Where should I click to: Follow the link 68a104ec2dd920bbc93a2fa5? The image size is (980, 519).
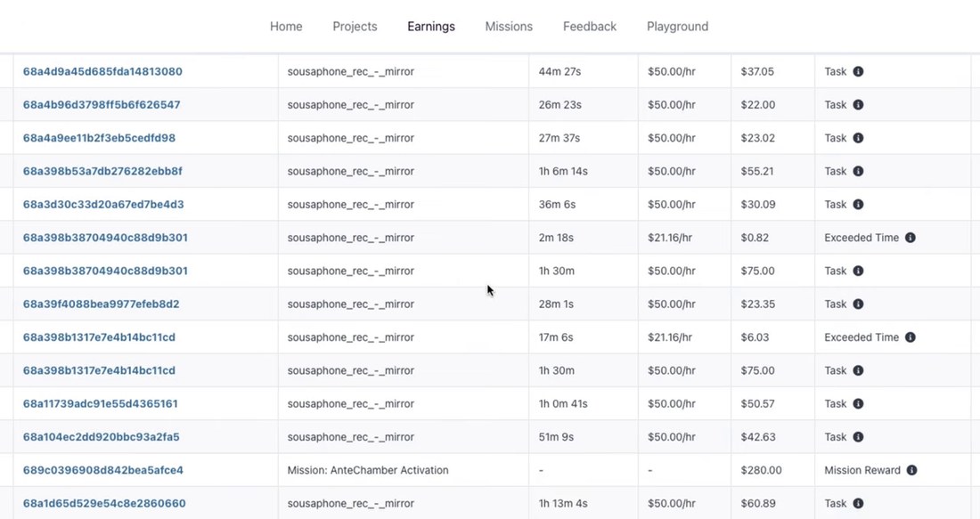pyautogui.click(x=102, y=436)
